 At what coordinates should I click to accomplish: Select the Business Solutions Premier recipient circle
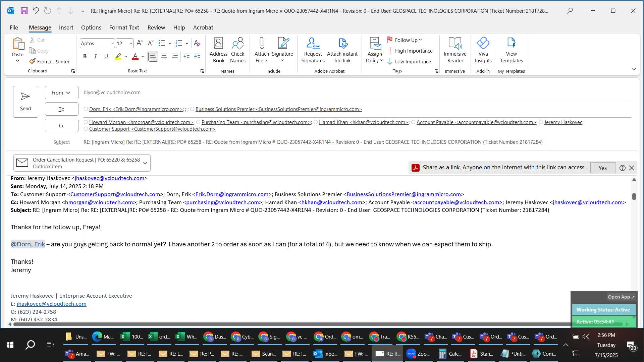pos(192,109)
